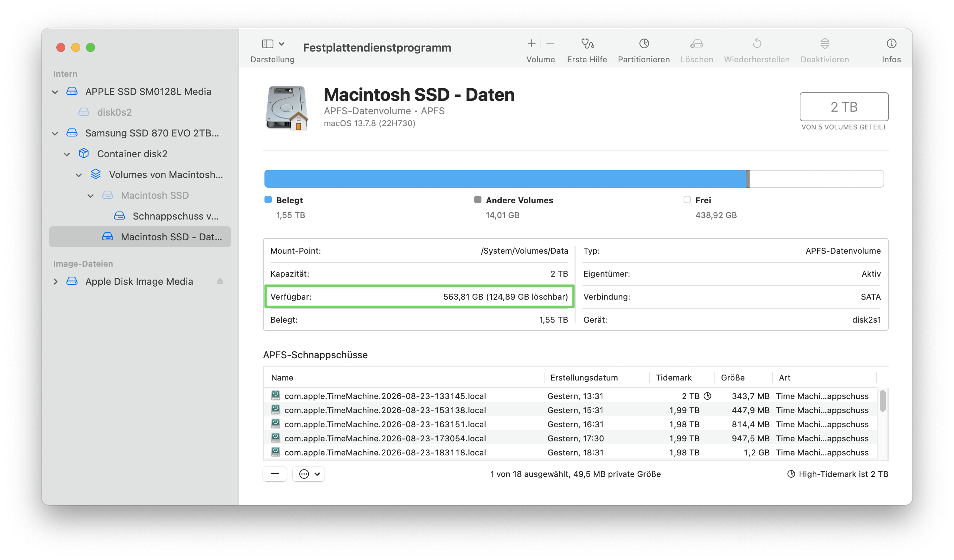Click the blue Belegt usage bar
The image size is (954, 560).
pos(505,179)
